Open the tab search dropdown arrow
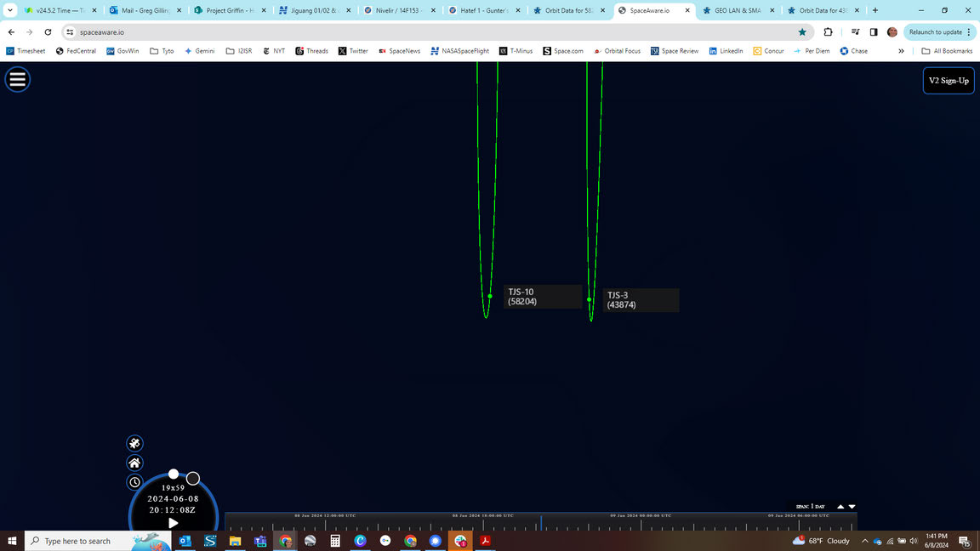Screen dimensions: 980x551 tap(10, 10)
